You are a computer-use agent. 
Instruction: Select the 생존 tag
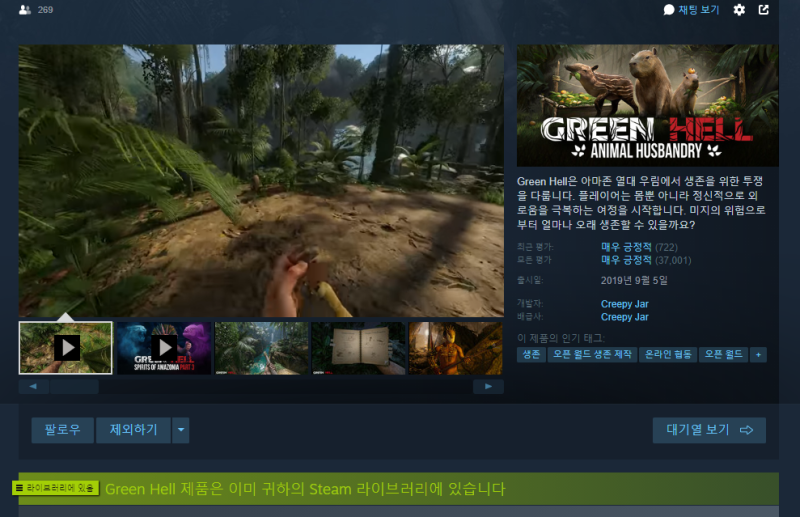coord(531,355)
